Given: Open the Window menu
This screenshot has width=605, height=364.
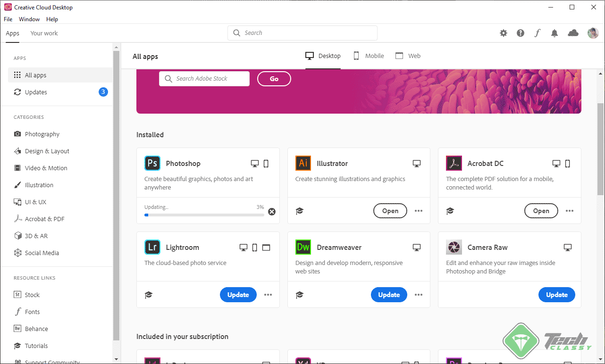Looking at the screenshot, I should [x=29, y=19].
